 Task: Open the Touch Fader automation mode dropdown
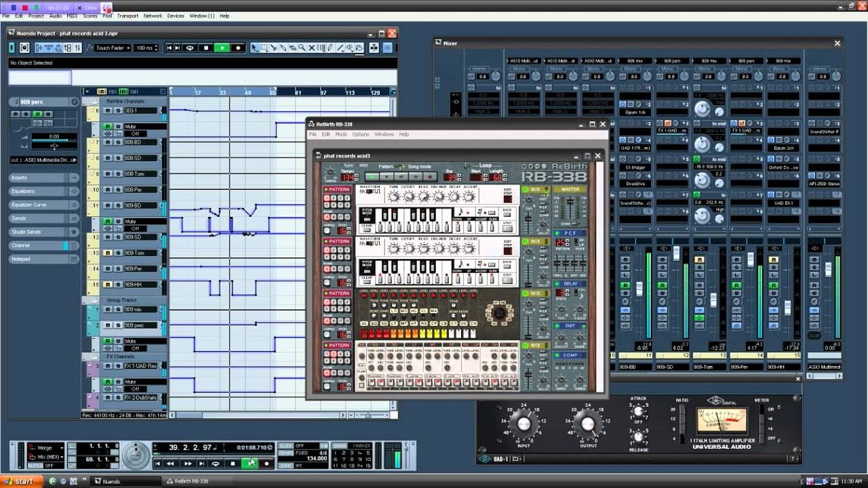pyautogui.click(x=111, y=48)
